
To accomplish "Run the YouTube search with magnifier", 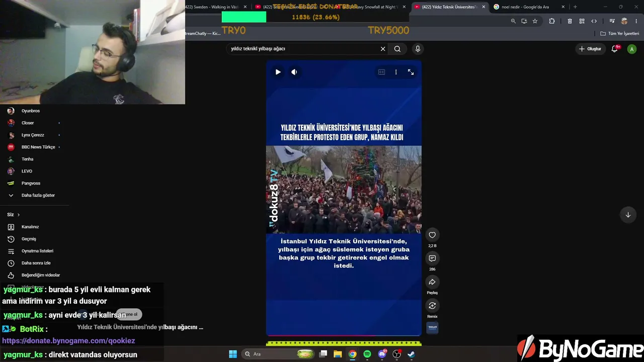I will tap(397, 49).
